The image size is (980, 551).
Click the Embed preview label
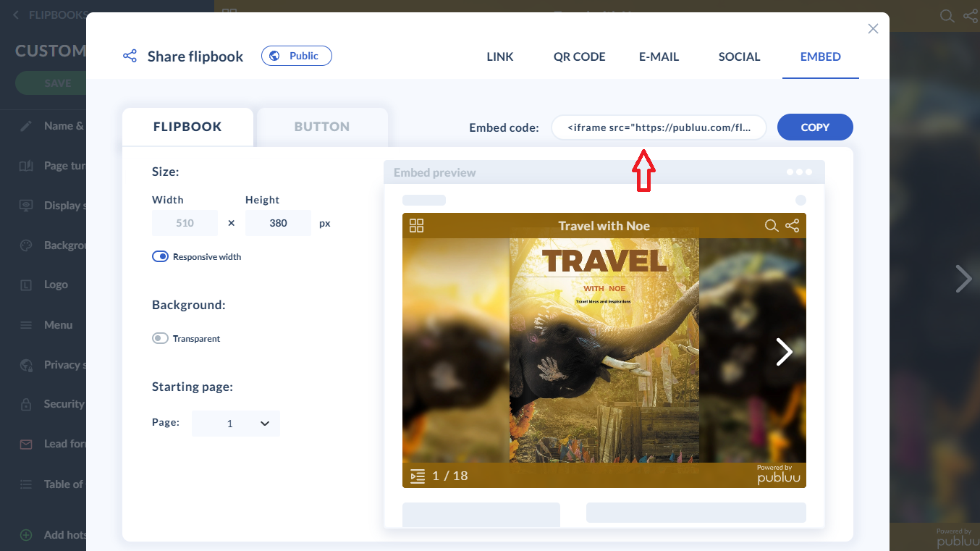click(x=435, y=172)
